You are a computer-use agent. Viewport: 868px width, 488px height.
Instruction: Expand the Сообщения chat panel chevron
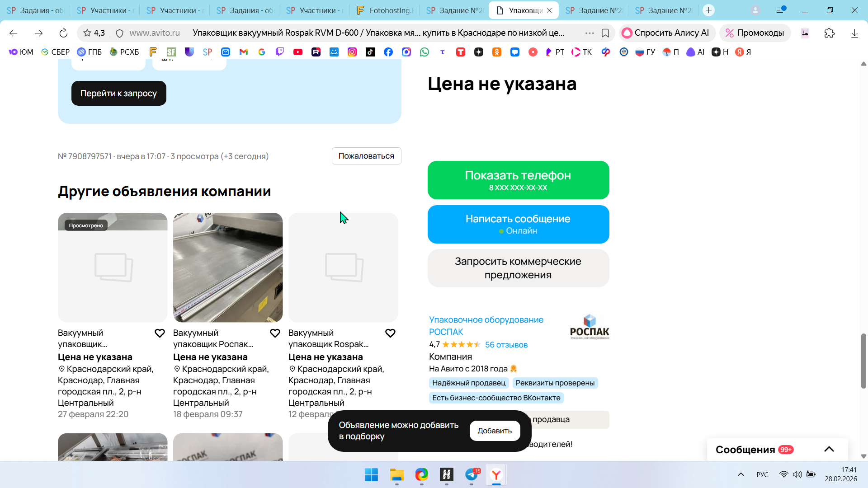tap(829, 449)
